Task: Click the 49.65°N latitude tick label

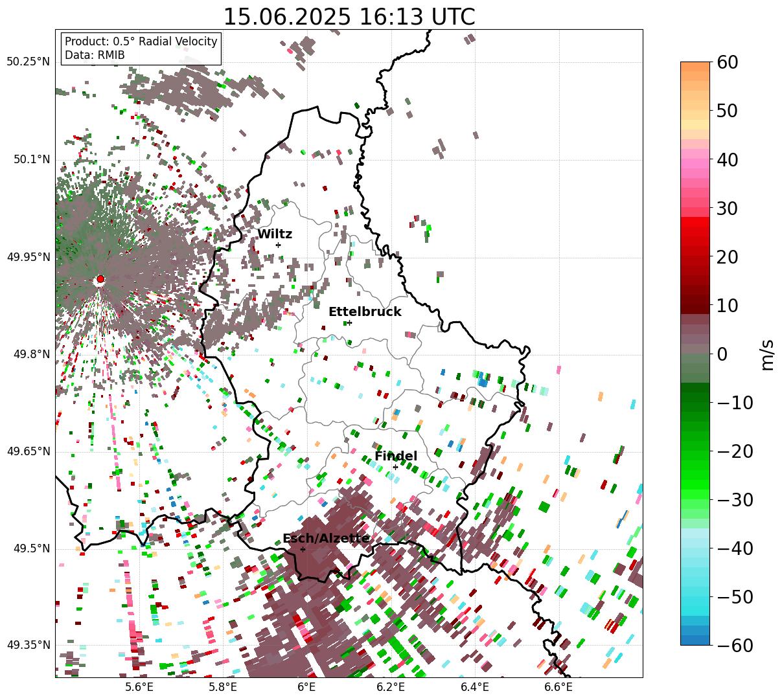Action: click(28, 451)
